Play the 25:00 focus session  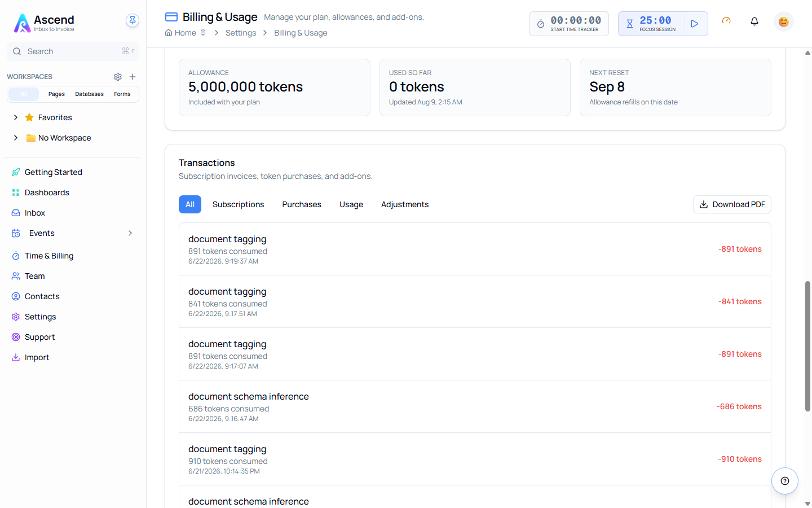point(695,24)
